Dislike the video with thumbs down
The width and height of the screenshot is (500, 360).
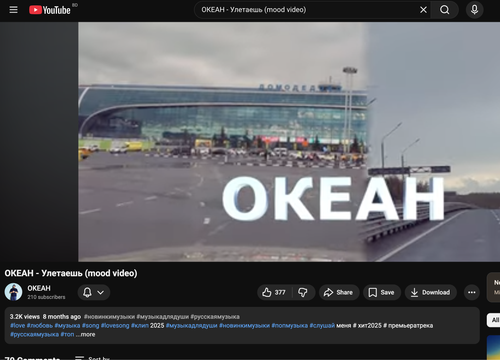(x=303, y=292)
